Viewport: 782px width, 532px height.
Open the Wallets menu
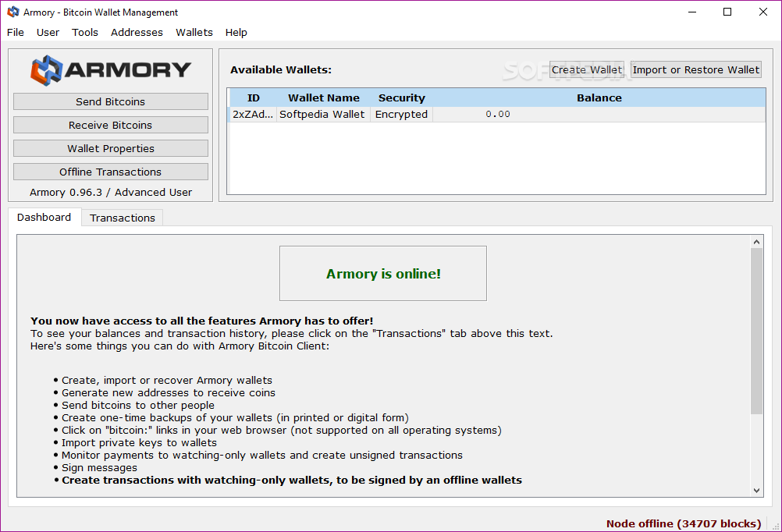[194, 32]
